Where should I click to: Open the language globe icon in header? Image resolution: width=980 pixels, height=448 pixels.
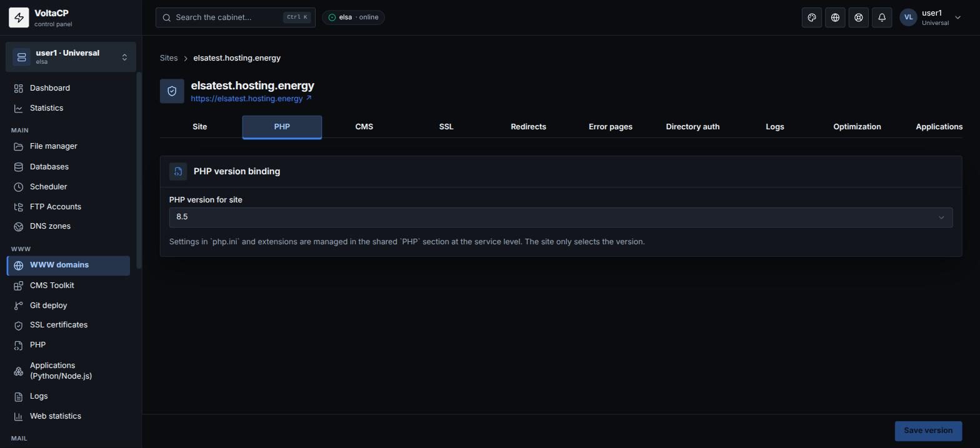point(835,17)
